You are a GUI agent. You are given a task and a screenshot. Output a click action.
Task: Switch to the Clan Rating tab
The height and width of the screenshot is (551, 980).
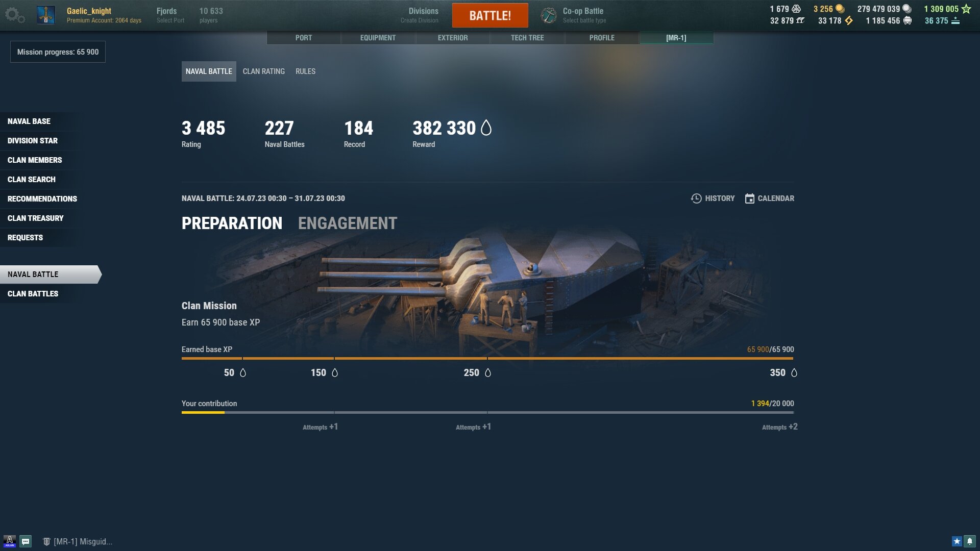coord(264,71)
